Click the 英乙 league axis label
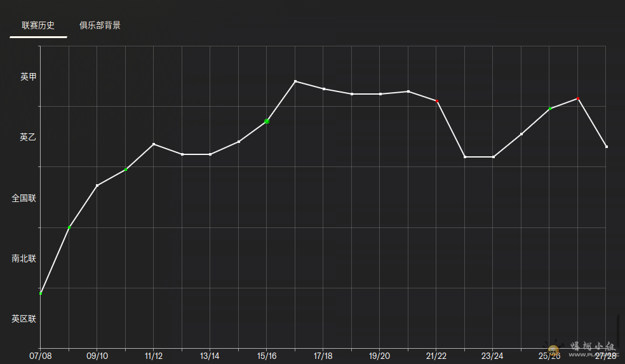The width and height of the screenshot is (625, 364). (x=28, y=137)
